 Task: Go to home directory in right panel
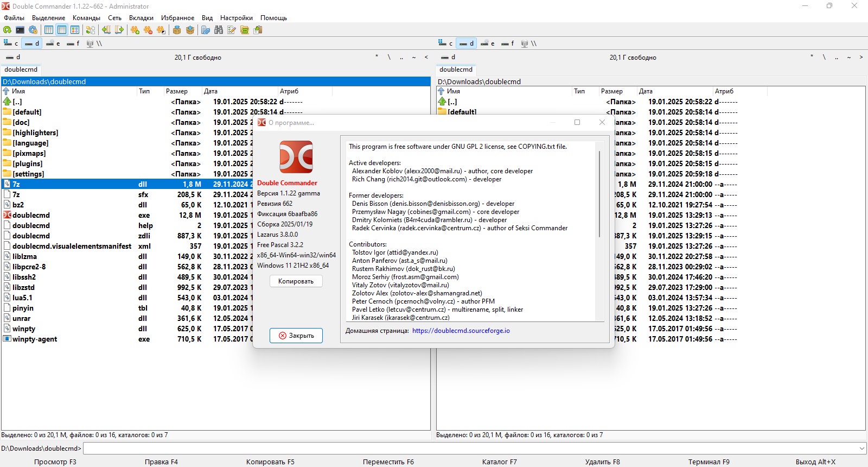click(x=849, y=57)
